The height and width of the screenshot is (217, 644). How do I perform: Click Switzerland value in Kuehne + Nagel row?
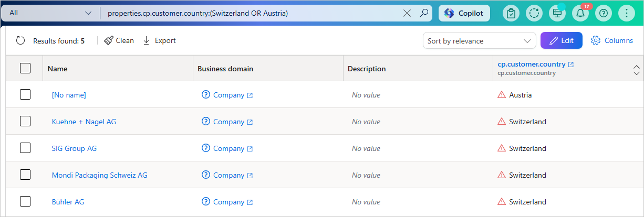point(528,122)
